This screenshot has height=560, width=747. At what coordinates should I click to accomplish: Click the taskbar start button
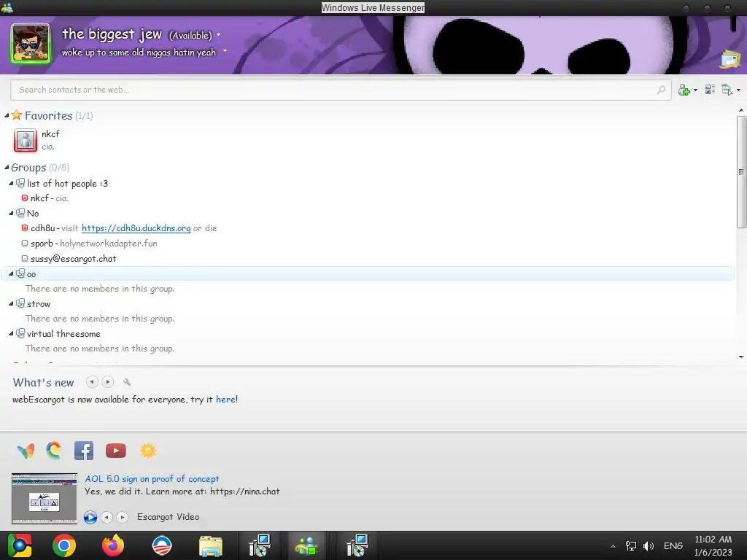[20, 545]
